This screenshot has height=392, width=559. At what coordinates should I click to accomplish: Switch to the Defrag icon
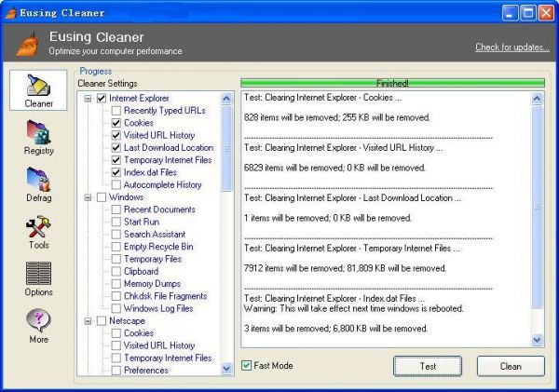point(38,184)
